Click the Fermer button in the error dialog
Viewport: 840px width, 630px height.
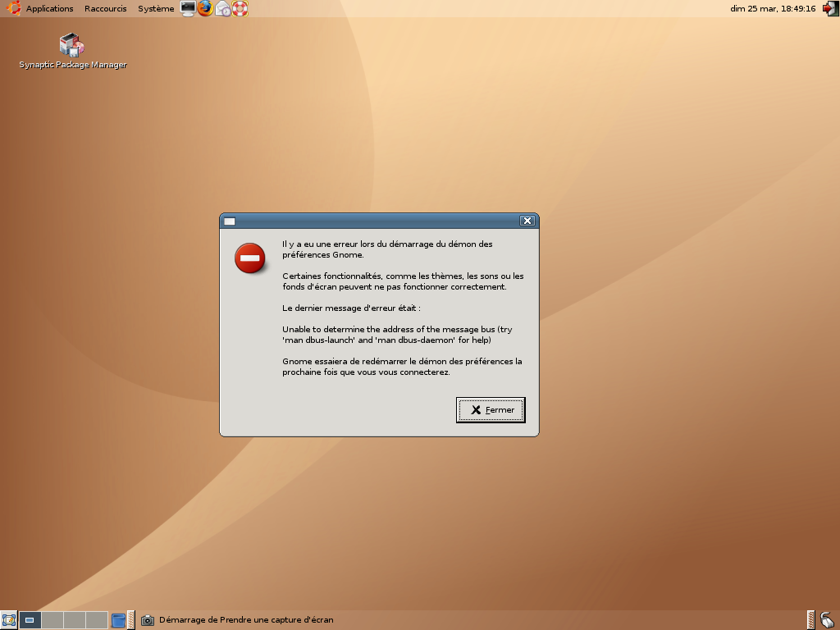tap(491, 410)
